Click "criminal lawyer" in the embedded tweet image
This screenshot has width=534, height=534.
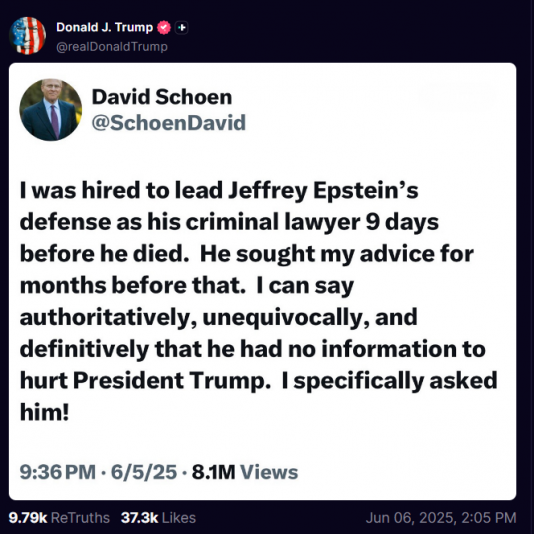(273, 222)
